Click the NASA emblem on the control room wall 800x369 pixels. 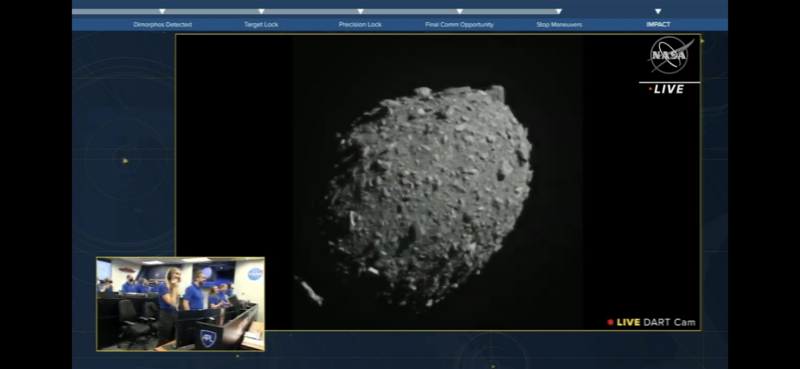pos(255,275)
